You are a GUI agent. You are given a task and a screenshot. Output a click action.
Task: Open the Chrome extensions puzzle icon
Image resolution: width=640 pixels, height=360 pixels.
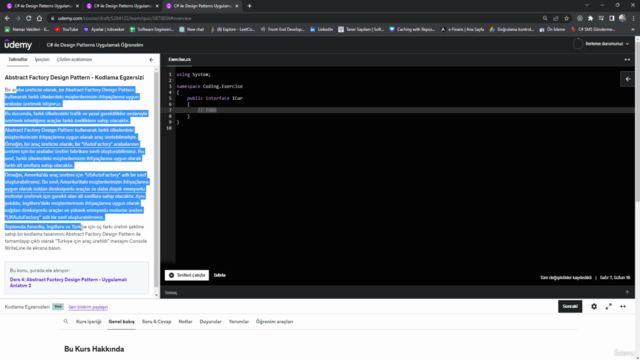[x=590, y=18]
